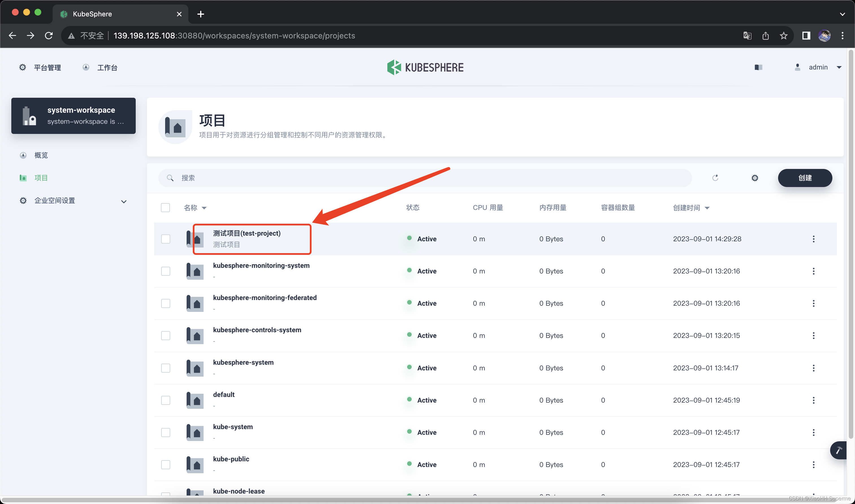Click the refresh list icon
Image resolution: width=855 pixels, height=504 pixels.
point(715,178)
